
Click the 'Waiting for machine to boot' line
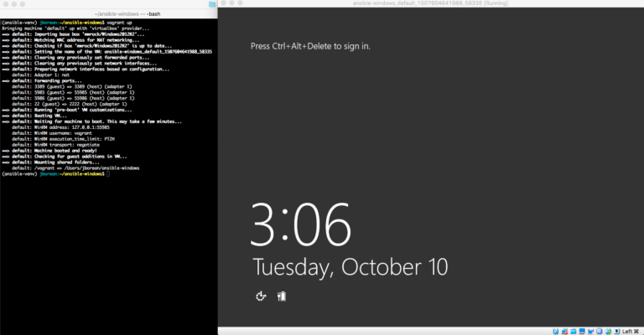[x=91, y=121]
